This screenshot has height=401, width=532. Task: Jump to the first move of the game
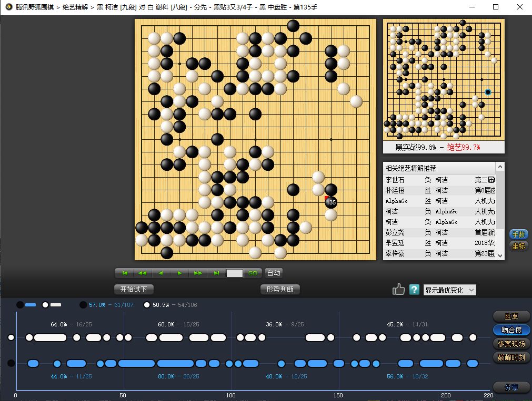click(x=125, y=273)
